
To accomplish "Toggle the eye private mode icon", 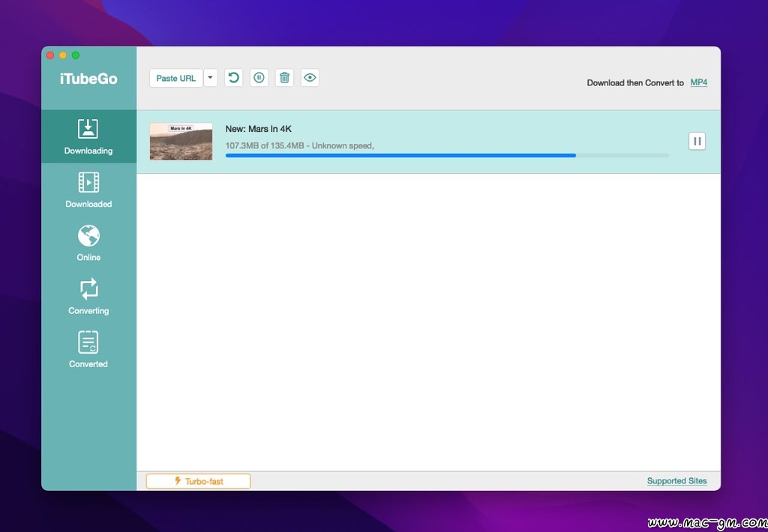I will tap(310, 78).
